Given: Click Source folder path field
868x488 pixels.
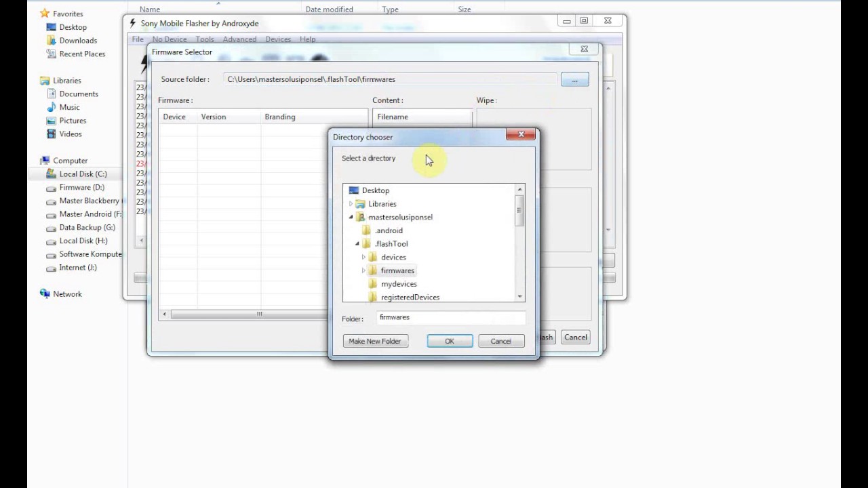Looking at the screenshot, I should [x=390, y=79].
